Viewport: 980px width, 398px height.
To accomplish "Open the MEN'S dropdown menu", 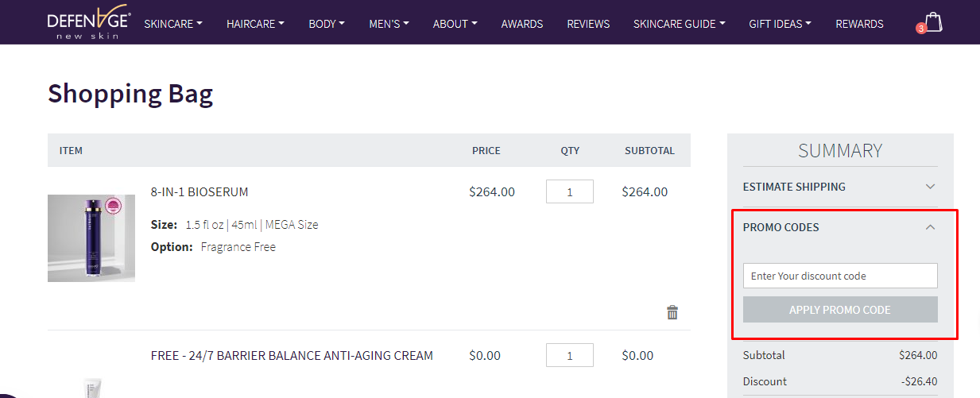I will click(x=389, y=24).
